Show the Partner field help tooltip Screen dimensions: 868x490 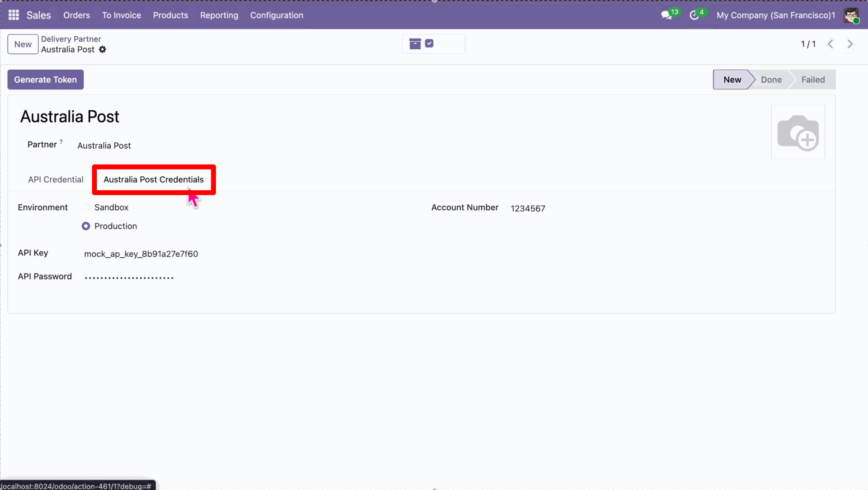click(x=61, y=142)
